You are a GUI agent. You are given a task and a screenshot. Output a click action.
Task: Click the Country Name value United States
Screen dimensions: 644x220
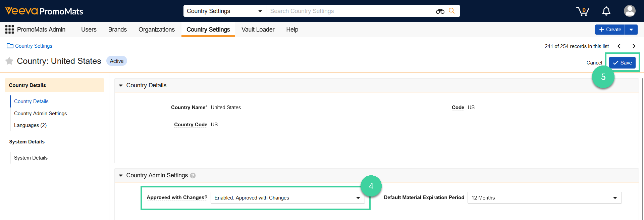(x=226, y=107)
